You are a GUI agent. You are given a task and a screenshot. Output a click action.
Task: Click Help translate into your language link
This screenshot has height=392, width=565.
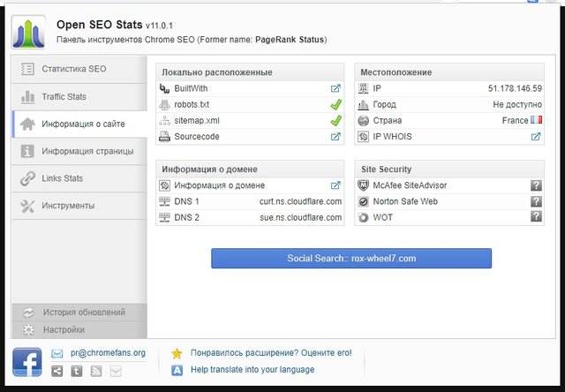point(252,370)
